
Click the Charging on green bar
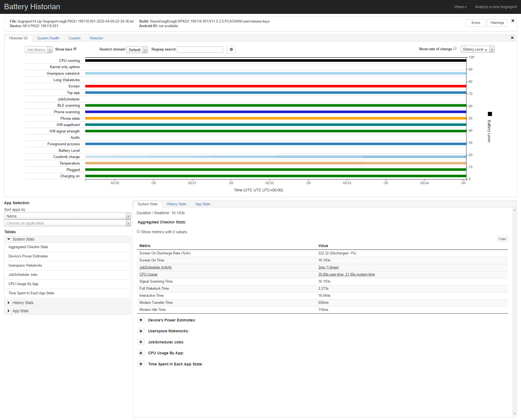(x=276, y=176)
